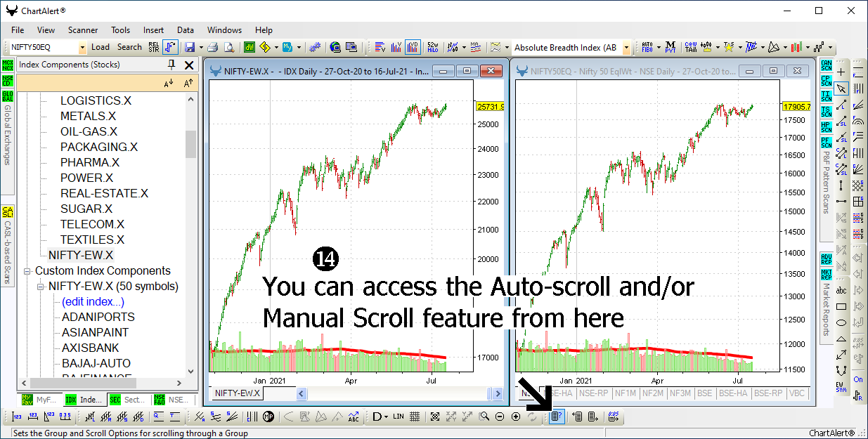Viewport: 868px width, 439px height.
Task: Click the MKT REP market report icon
Action: coord(826,273)
